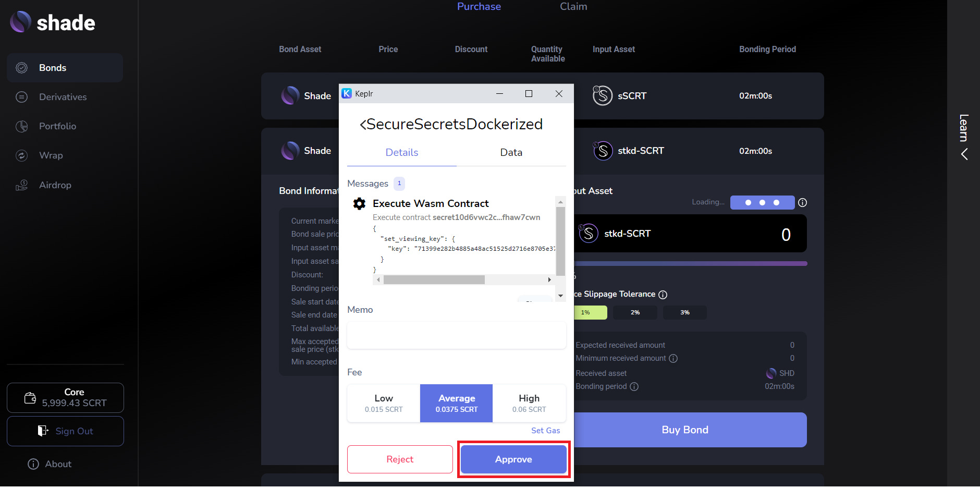Click the stkd-SCRT amount input field
This screenshot has width=980, height=488.
pyautogui.click(x=689, y=234)
